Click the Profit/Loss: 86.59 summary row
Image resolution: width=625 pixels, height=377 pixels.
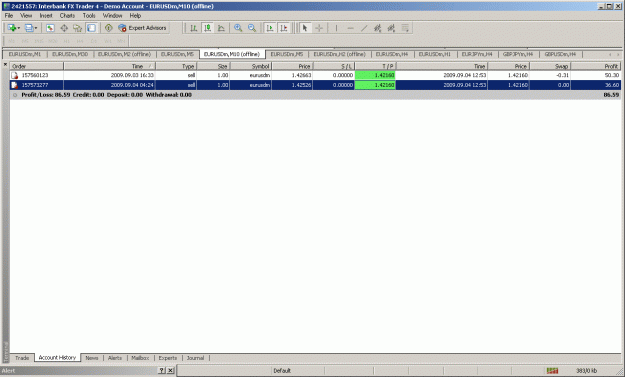pos(315,95)
